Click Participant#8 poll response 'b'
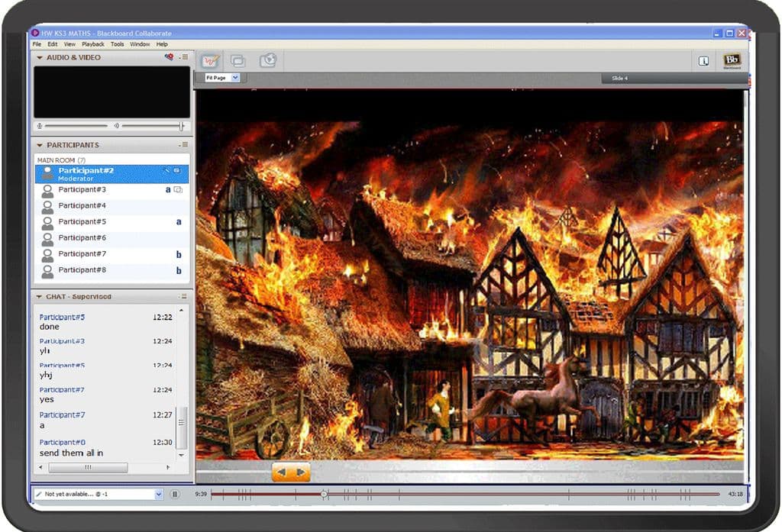 point(179,271)
